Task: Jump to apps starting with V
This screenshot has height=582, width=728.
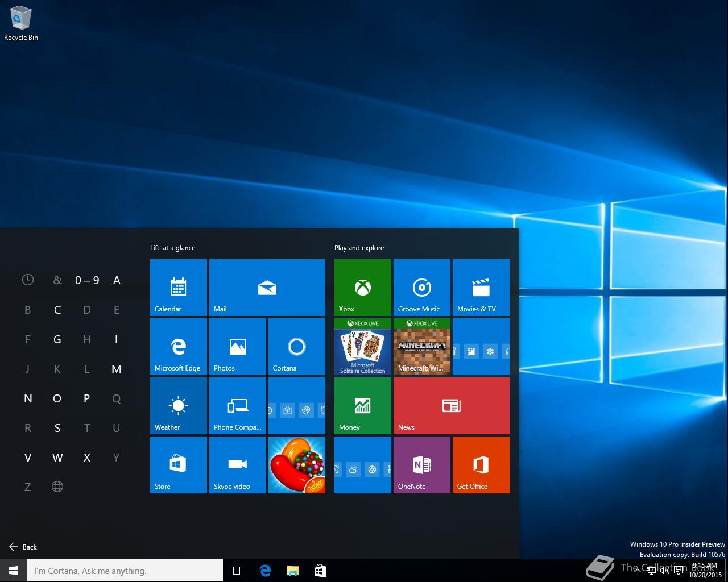Action: pyautogui.click(x=28, y=458)
